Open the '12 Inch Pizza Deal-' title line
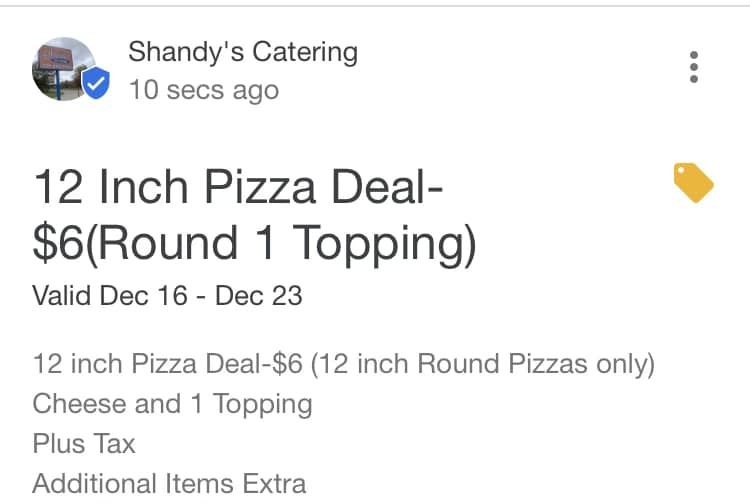The width and height of the screenshot is (750, 504). pyautogui.click(x=238, y=189)
